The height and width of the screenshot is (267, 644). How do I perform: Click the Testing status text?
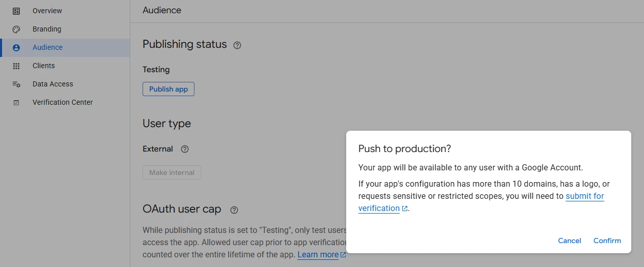(x=156, y=70)
